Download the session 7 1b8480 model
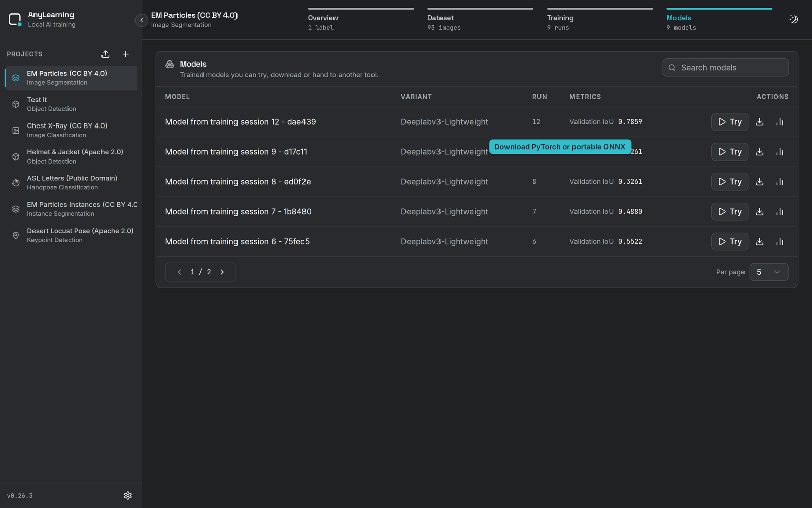 click(x=759, y=212)
